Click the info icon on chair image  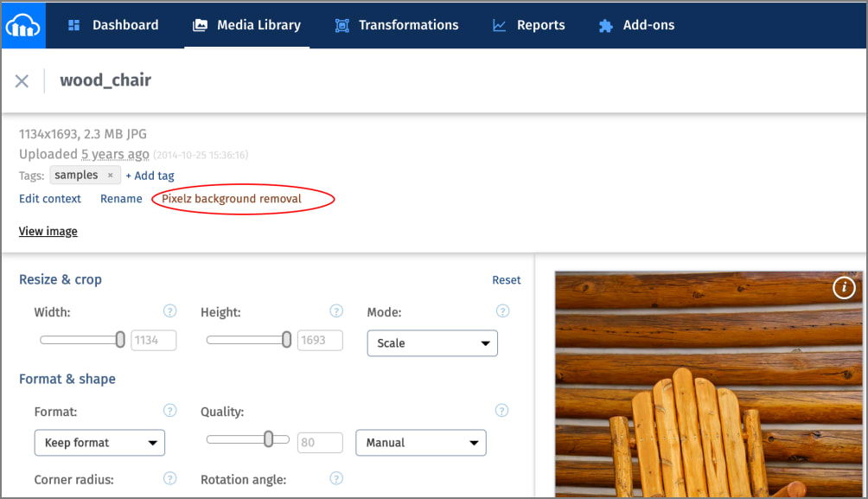pyautogui.click(x=844, y=287)
